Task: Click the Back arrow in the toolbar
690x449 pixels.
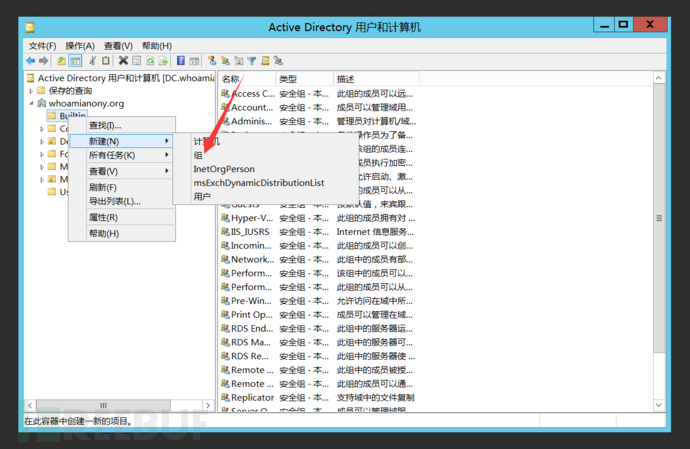Action: (30, 61)
